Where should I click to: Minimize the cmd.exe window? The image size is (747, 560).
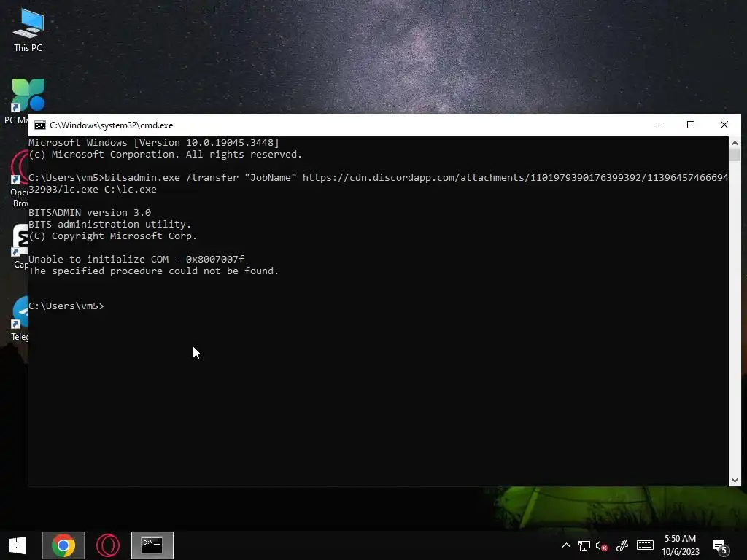tap(658, 125)
